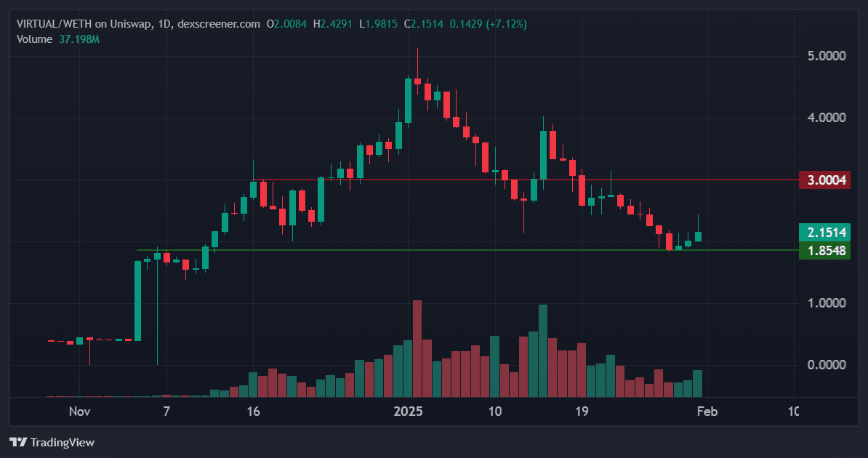Open the TradingView text link

62,443
